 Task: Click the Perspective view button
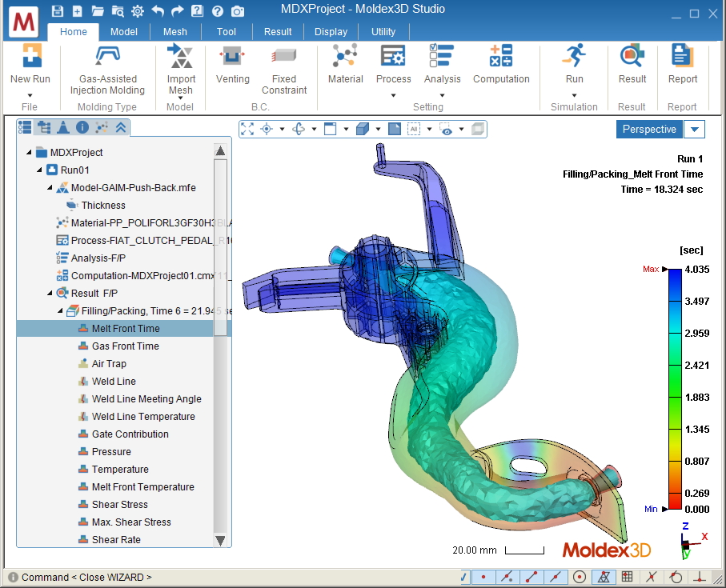tap(649, 130)
